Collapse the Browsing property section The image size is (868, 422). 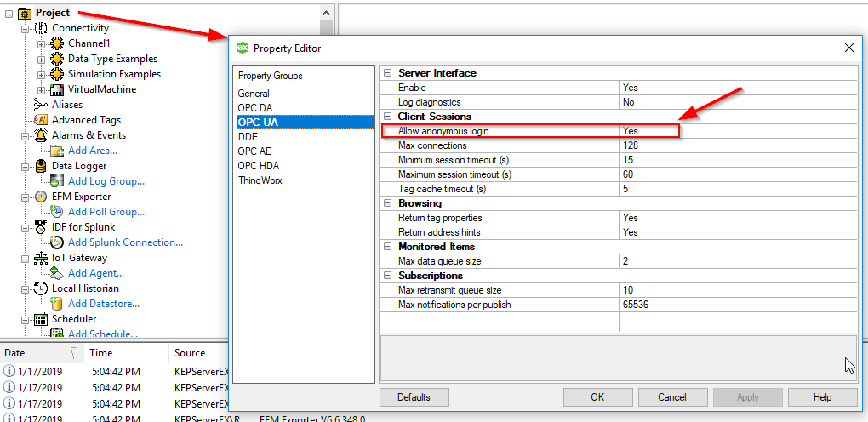click(x=387, y=203)
